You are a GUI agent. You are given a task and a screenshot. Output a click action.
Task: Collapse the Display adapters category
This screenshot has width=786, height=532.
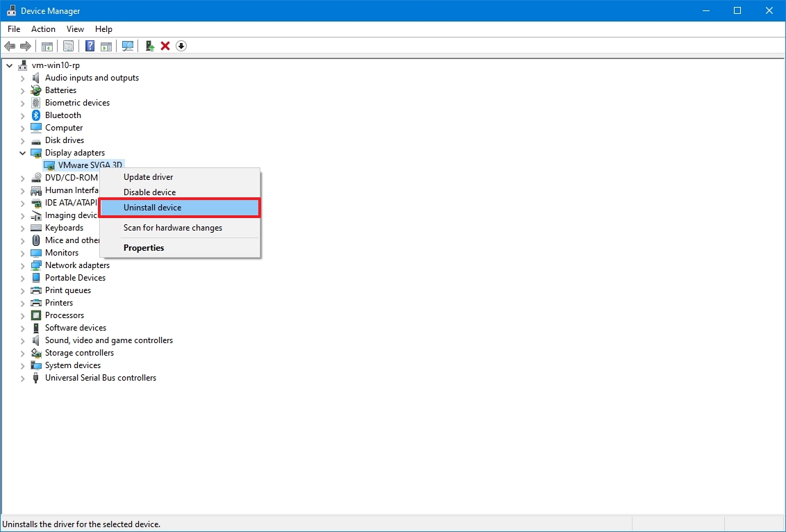pyautogui.click(x=22, y=152)
